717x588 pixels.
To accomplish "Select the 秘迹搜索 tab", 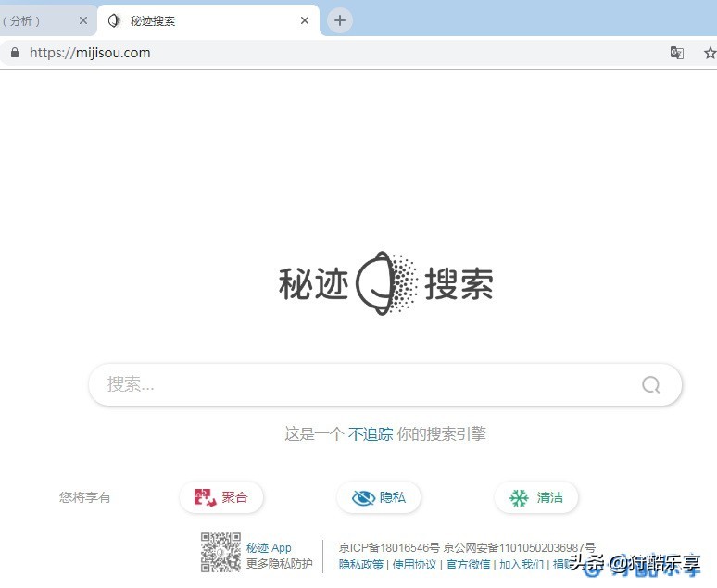I will (208, 20).
